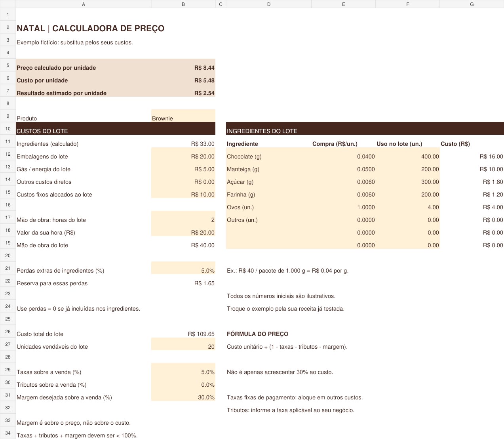Click the note 'Ex.: R$ 40 / pacote de 1.000 g'

[x=288, y=271]
